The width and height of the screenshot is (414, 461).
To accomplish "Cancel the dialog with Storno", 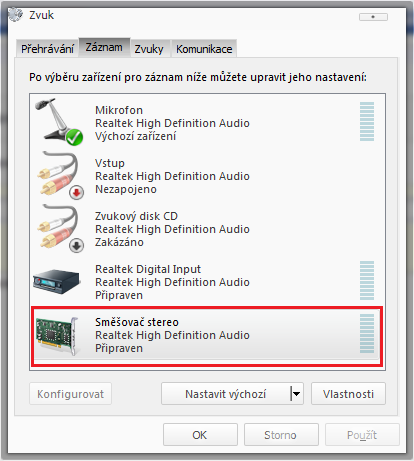I will 281,435.
